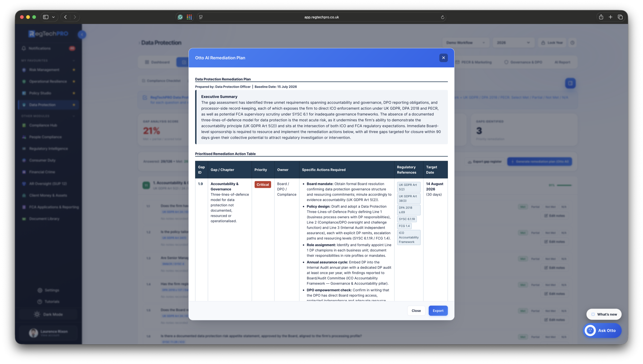This screenshot has width=643, height=364.
Task: Switch to the Governance & DPO tab
Action: point(523,62)
